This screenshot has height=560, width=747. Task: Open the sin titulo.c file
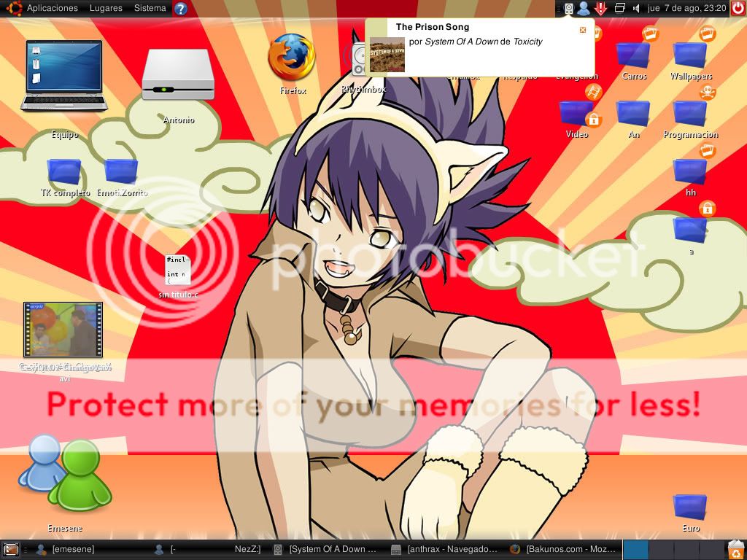pos(178,271)
